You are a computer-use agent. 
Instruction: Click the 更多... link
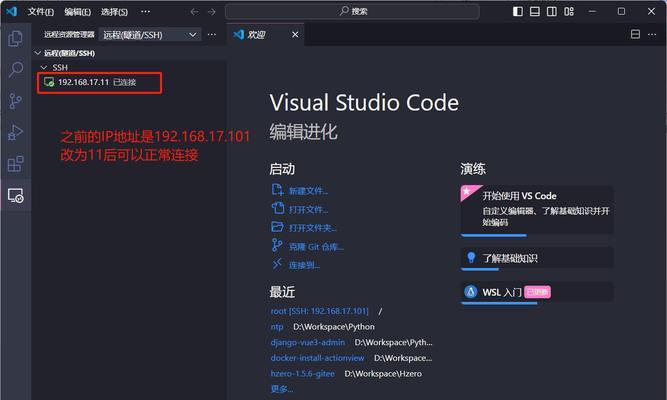click(282, 389)
